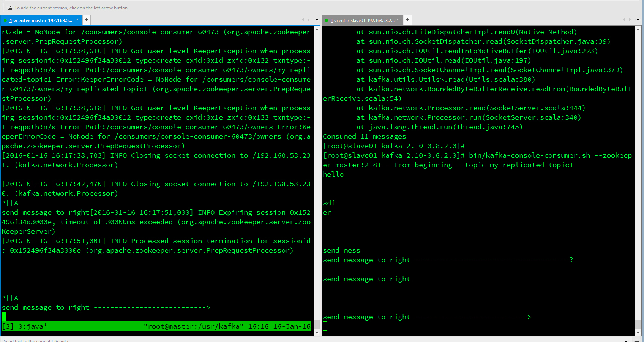The image size is (644, 342).
Task: Click the right pane cursor block at bottom
Action: coord(325,326)
